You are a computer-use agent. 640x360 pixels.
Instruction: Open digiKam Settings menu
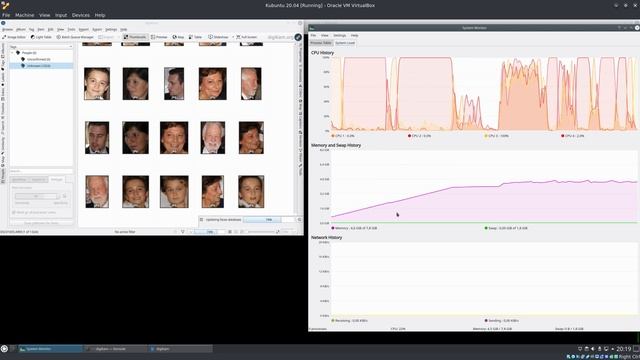[111, 29]
